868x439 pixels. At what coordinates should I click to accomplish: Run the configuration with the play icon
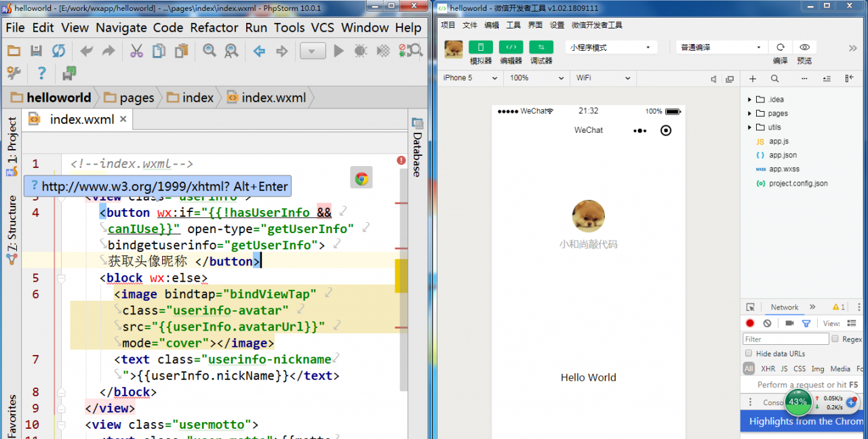pos(339,51)
